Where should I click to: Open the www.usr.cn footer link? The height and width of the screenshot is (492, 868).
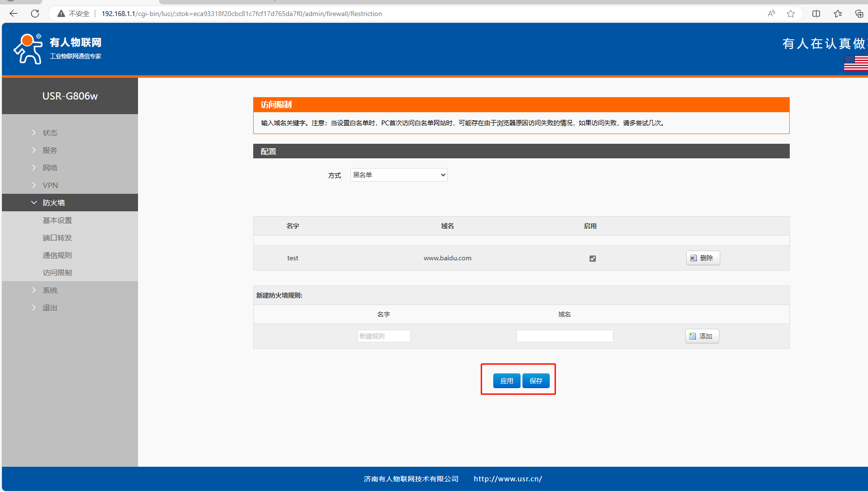click(x=508, y=479)
